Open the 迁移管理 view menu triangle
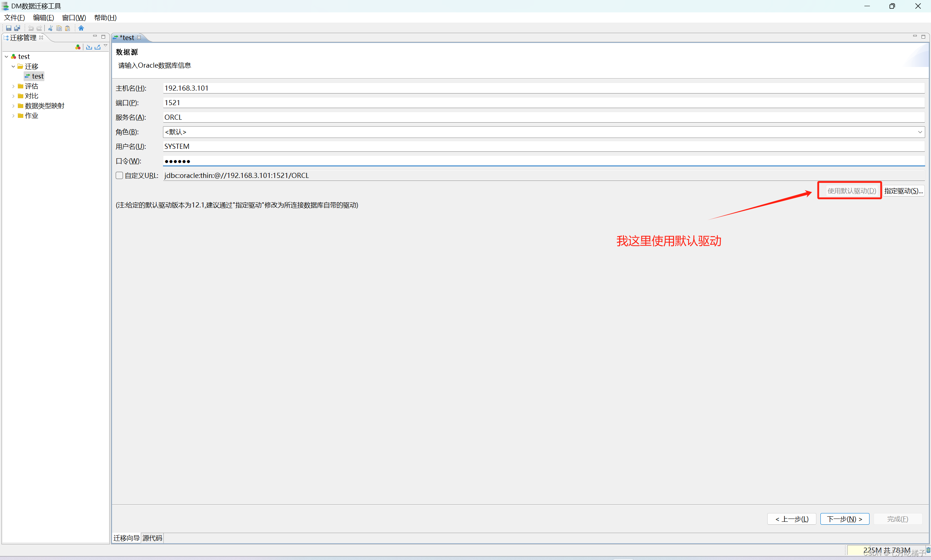Viewport: 931px width, 560px height. tap(106, 45)
